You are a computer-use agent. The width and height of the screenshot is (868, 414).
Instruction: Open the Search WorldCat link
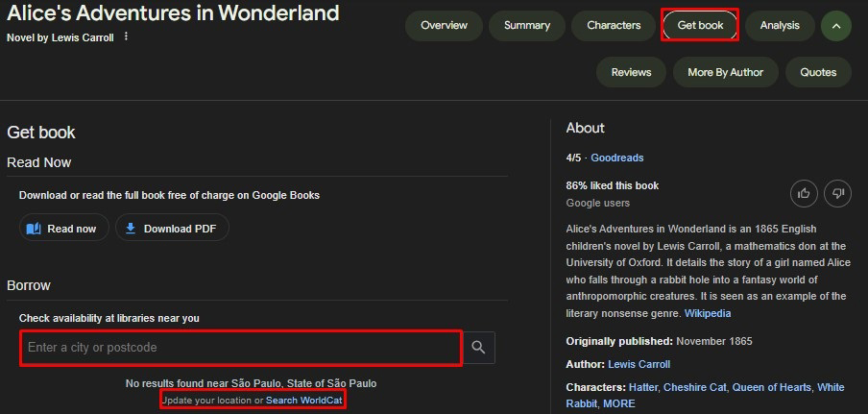[x=304, y=401]
